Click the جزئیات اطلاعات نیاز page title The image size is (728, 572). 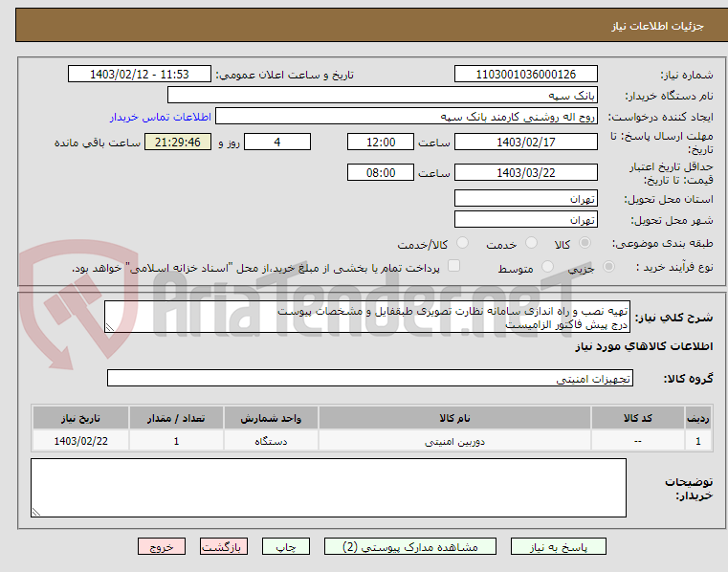tap(657, 26)
